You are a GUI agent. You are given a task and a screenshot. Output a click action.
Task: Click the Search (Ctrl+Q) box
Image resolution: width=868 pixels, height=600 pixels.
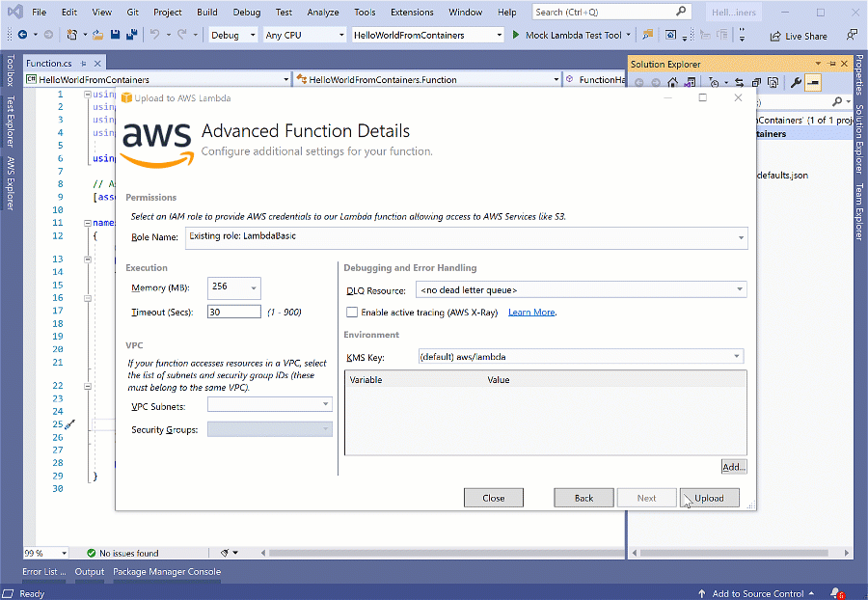click(612, 12)
